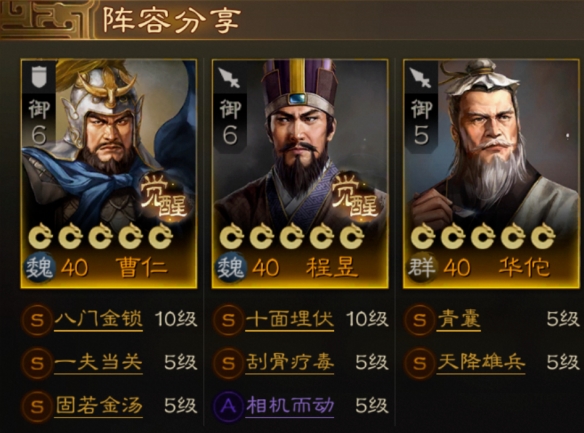Click the 觉醒 awakening badge on 曹仁's card

coord(163,198)
